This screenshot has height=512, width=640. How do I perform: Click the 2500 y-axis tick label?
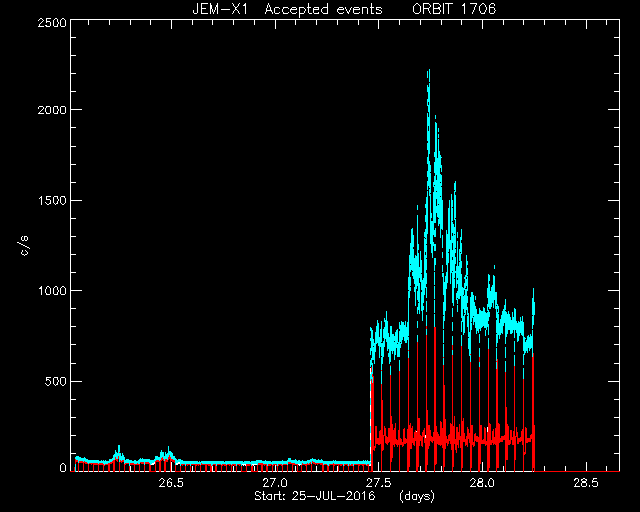(x=52, y=22)
